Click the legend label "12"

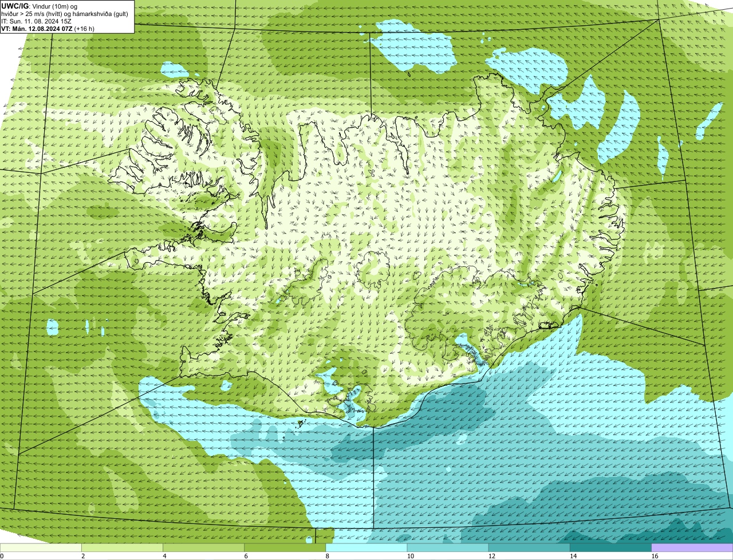click(x=491, y=556)
